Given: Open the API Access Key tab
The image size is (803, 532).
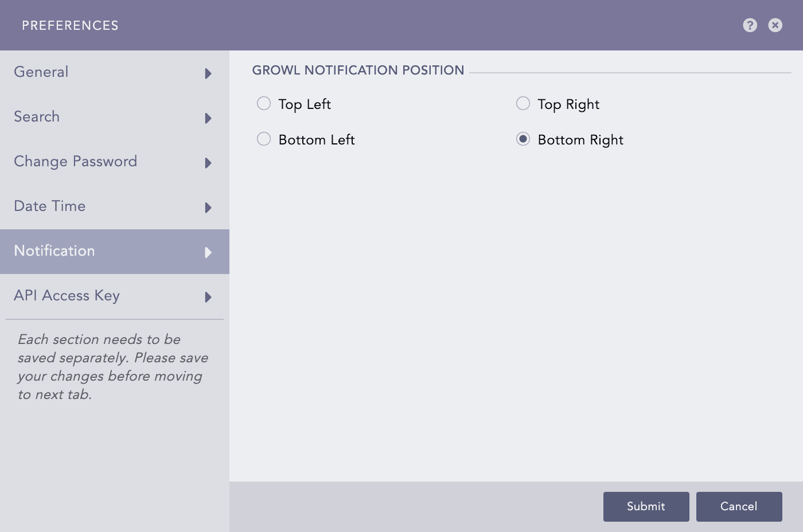Looking at the screenshot, I should [67, 296].
